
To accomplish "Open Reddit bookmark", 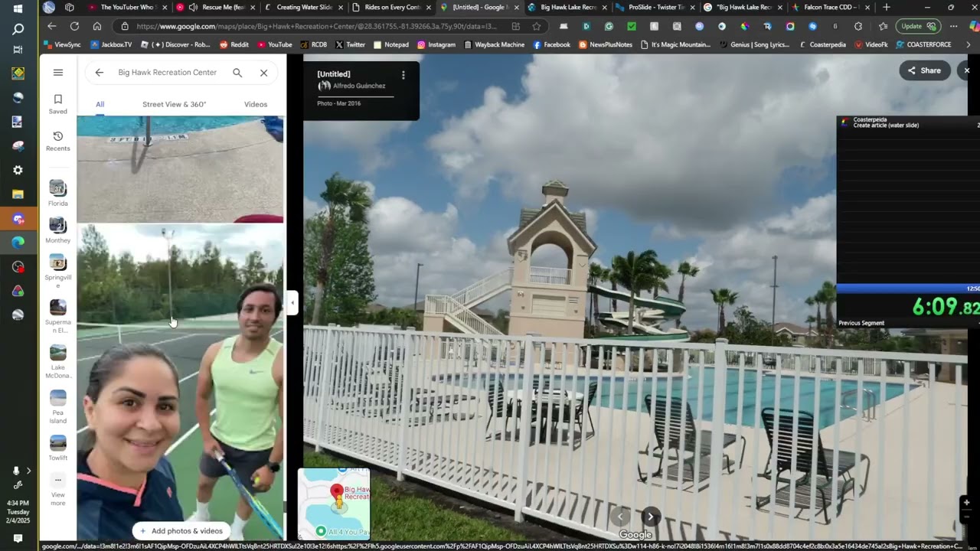I will [234, 45].
